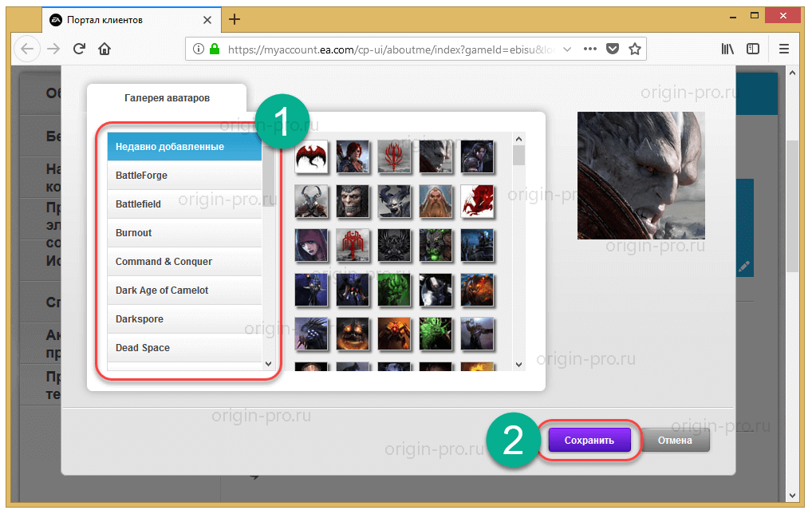Select the red dragon on white avatar
Viewport: 812px width, 514px height.
(x=476, y=200)
